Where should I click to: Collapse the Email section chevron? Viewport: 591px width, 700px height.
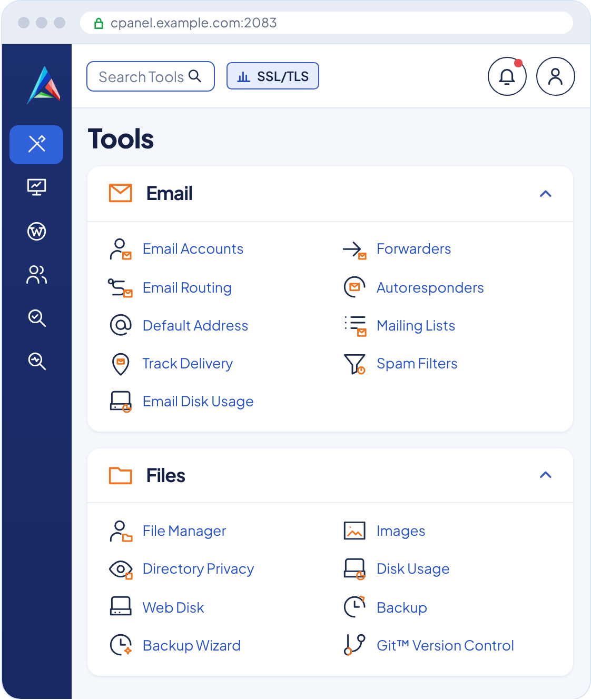(x=546, y=194)
